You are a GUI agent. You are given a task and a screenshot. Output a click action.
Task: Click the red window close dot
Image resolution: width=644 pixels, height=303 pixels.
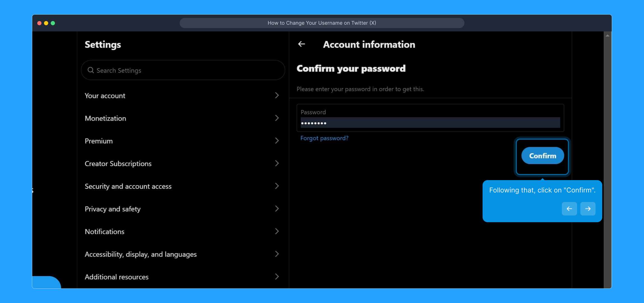pos(40,23)
